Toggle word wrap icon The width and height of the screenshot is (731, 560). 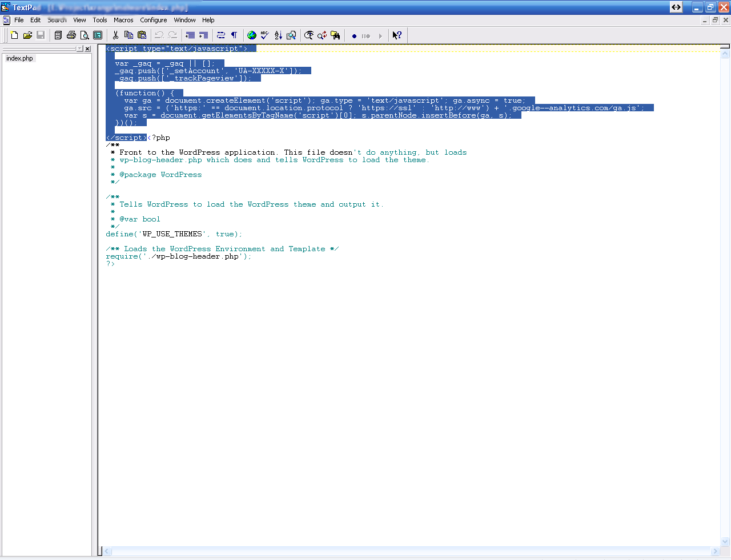point(221,35)
